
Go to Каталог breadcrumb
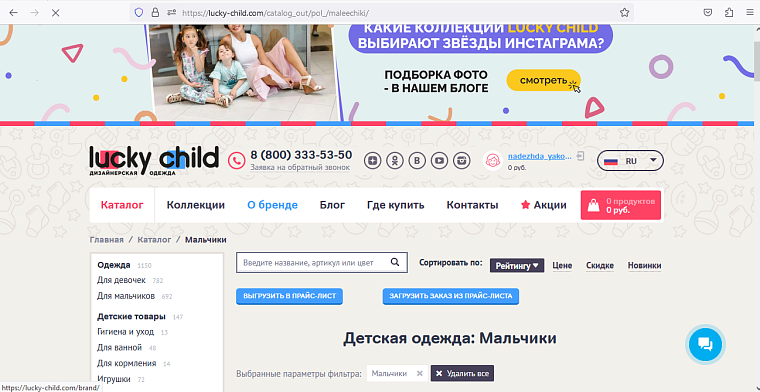coord(154,240)
